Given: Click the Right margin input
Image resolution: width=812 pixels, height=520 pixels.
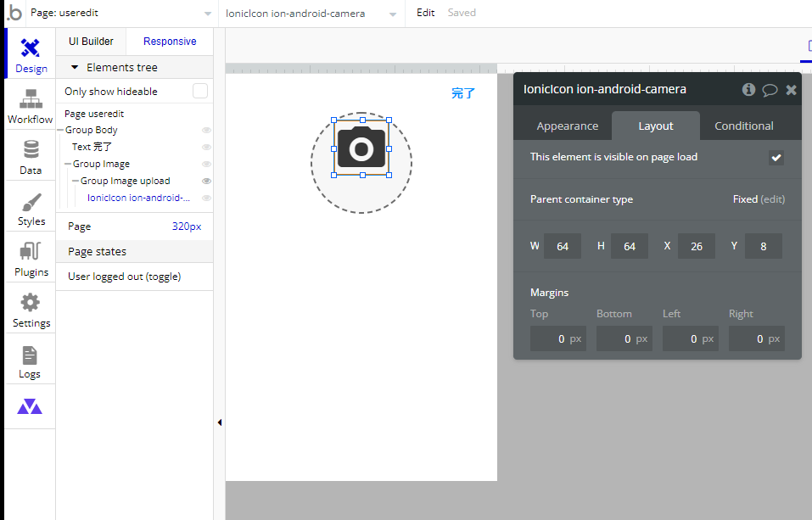Looking at the screenshot, I should pos(757,338).
